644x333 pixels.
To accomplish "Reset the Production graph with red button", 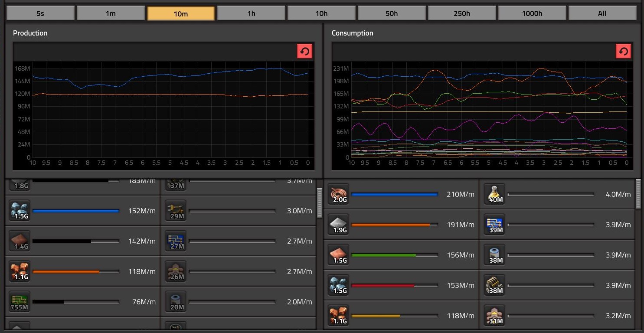I will pyautogui.click(x=304, y=52).
